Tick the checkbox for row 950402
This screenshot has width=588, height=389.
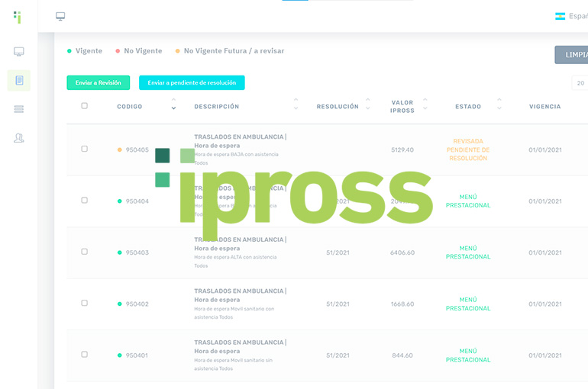(84, 303)
